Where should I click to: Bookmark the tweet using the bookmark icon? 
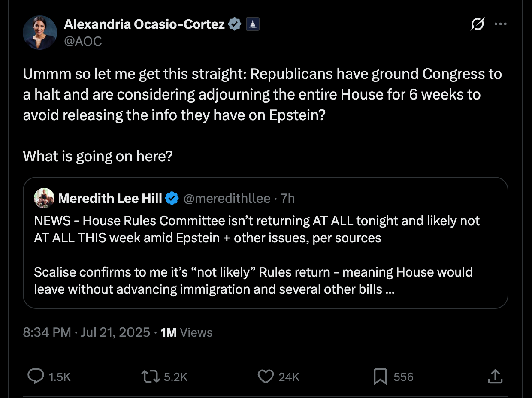tap(380, 377)
